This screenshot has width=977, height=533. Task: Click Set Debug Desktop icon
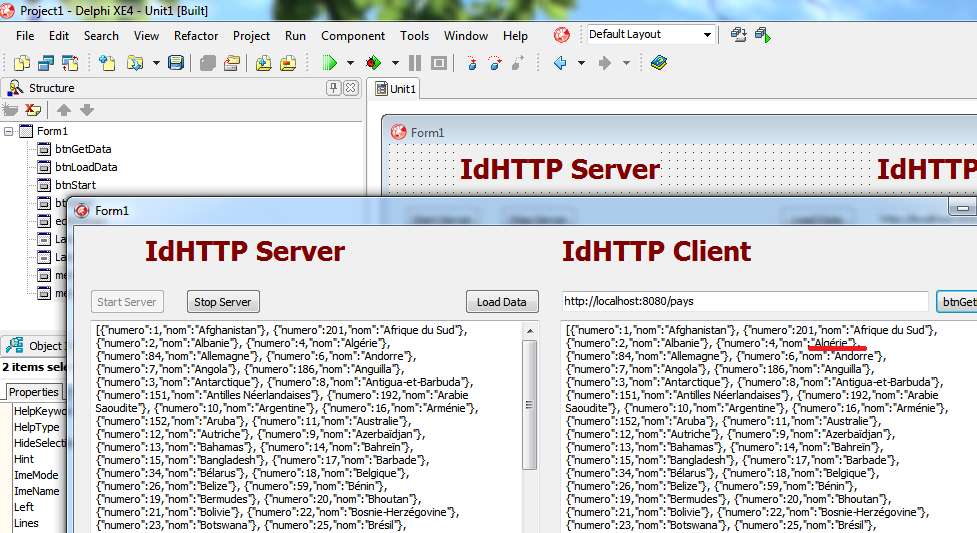point(763,35)
